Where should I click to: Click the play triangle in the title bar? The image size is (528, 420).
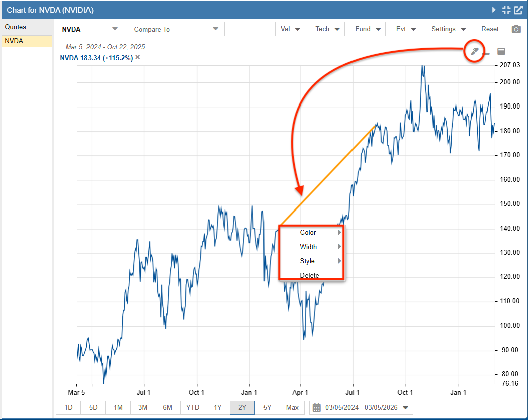(x=494, y=10)
